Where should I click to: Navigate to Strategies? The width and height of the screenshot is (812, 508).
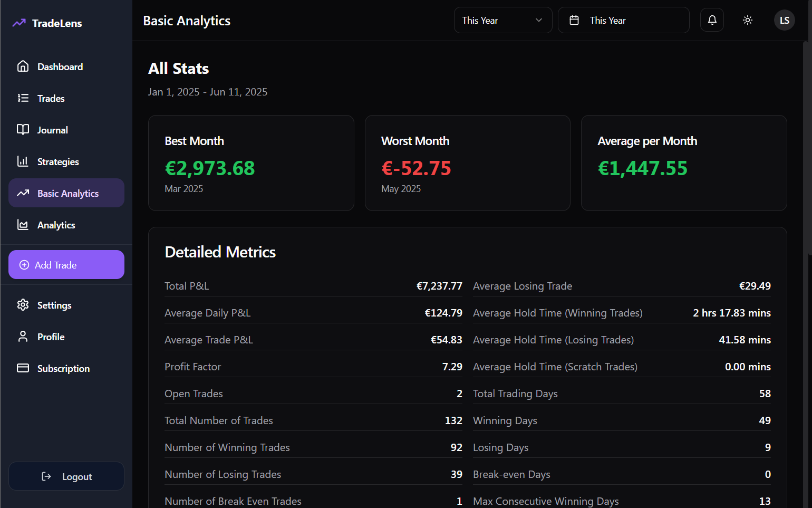click(x=66, y=161)
